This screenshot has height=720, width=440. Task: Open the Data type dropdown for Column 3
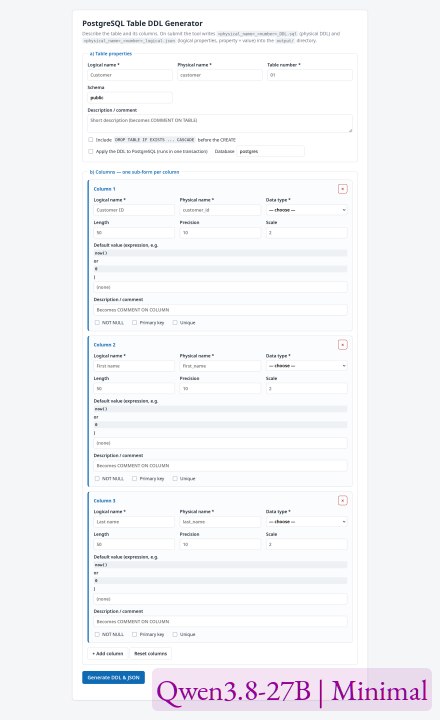click(x=306, y=522)
